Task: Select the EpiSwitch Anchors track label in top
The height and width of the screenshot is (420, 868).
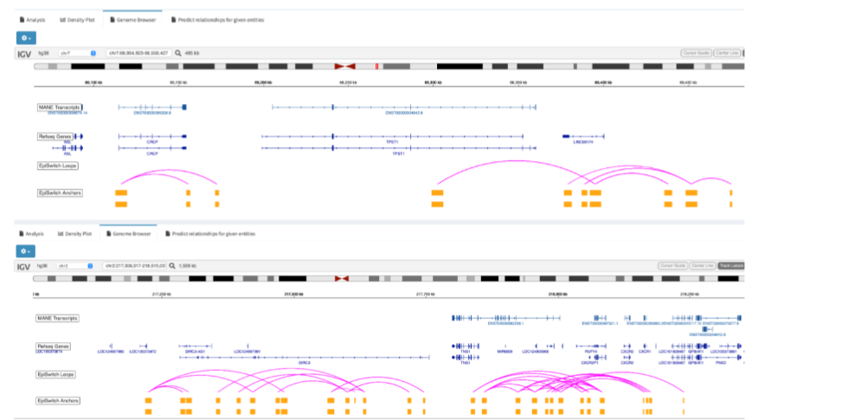Action: [60, 193]
